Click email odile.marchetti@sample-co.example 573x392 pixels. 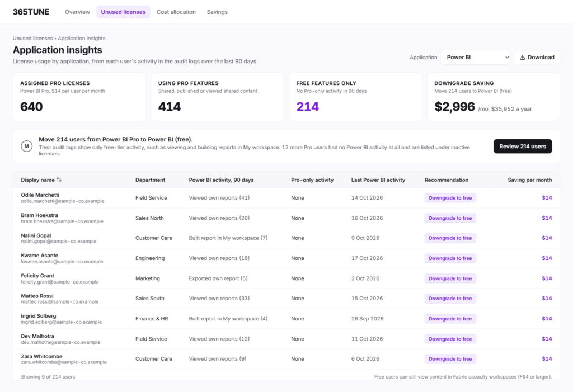[x=63, y=201]
